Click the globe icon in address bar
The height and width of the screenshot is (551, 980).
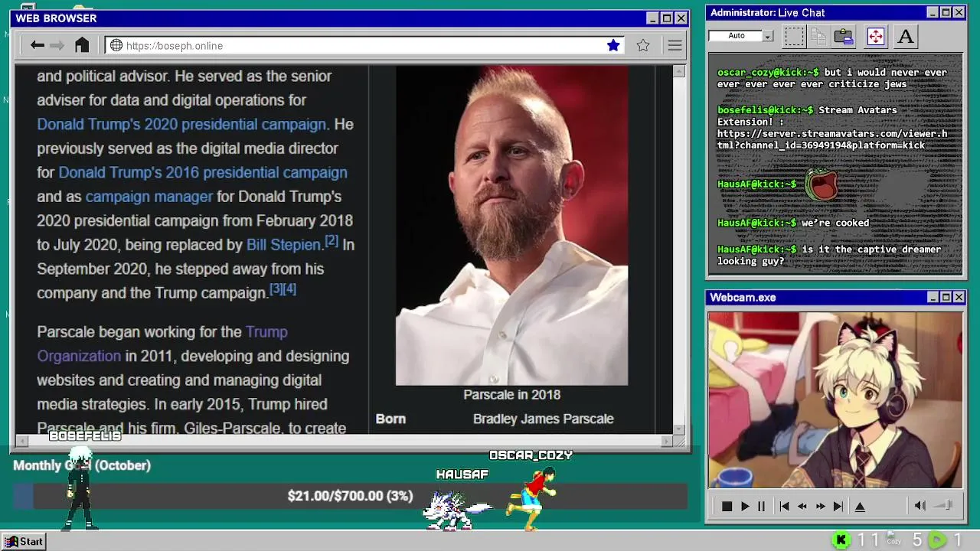116,45
